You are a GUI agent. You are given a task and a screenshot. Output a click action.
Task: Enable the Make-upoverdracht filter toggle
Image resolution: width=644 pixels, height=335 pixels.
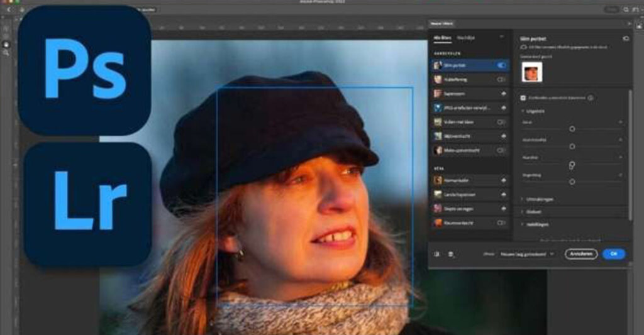click(501, 150)
